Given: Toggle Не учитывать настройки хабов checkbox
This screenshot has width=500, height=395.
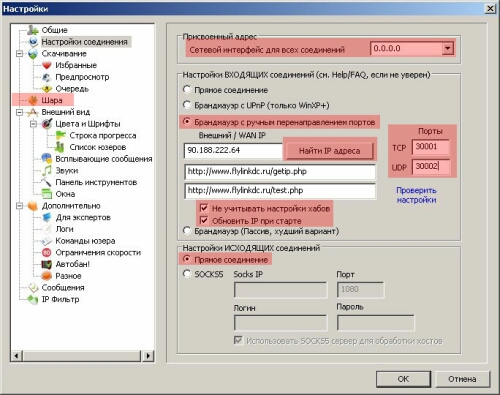Looking at the screenshot, I should point(204,208).
